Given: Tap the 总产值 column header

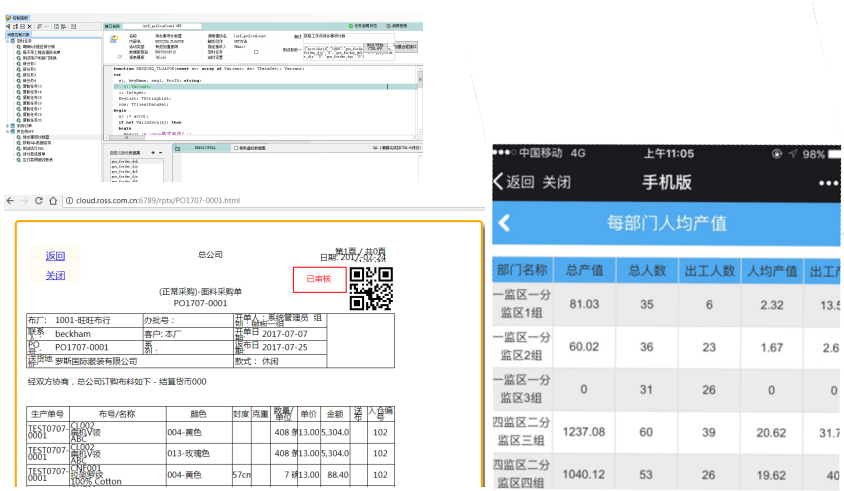Looking at the screenshot, I should [585, 270].
